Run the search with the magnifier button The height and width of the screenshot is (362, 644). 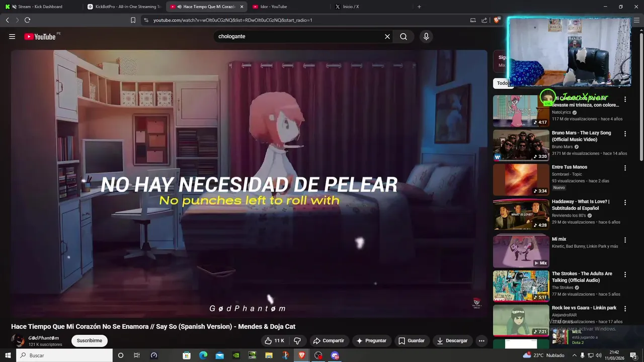(404, 36)
